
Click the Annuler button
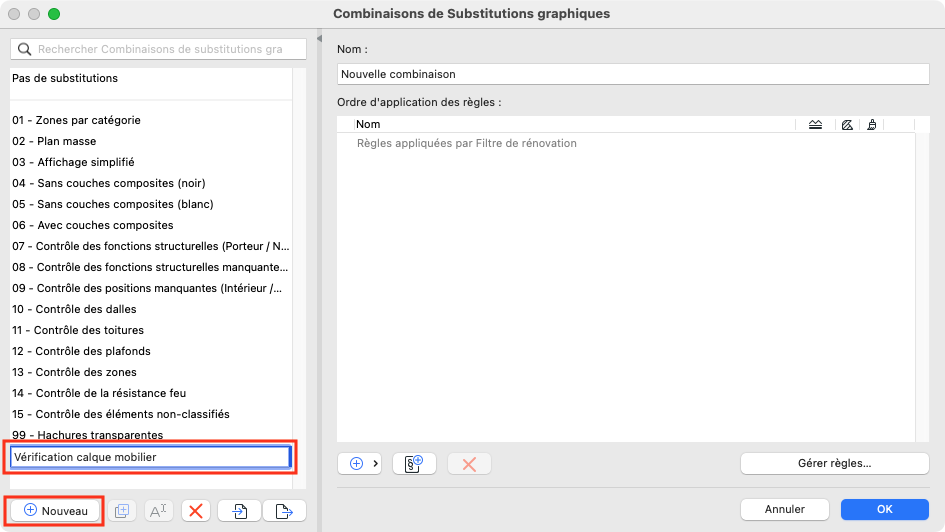click(785, 509)
